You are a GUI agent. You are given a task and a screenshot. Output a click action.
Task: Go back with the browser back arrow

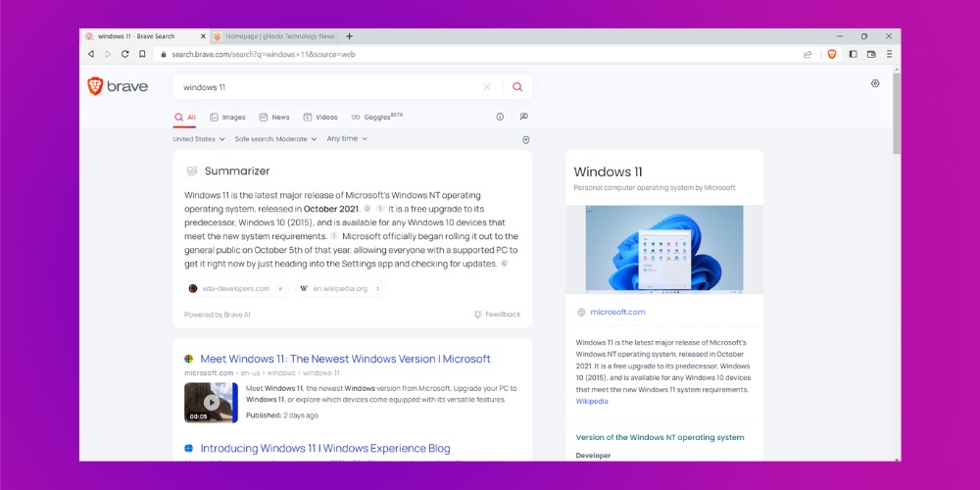90,54
